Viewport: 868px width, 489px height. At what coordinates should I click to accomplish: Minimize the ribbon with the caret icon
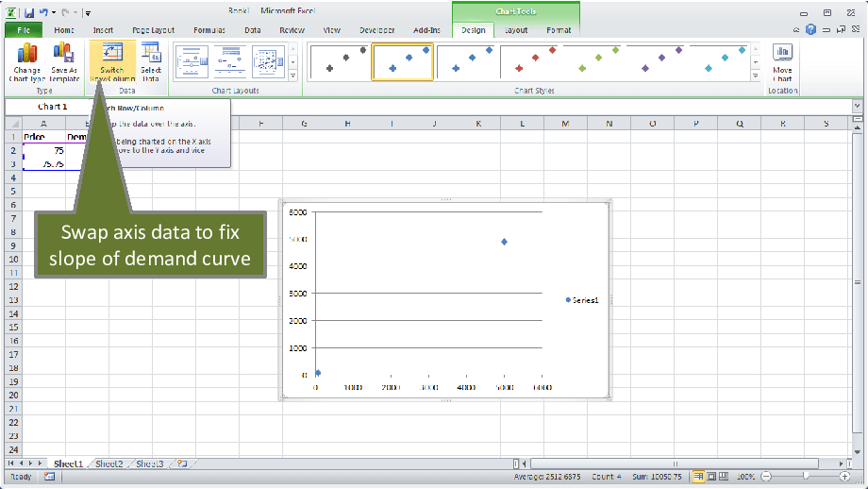[796, 30]
